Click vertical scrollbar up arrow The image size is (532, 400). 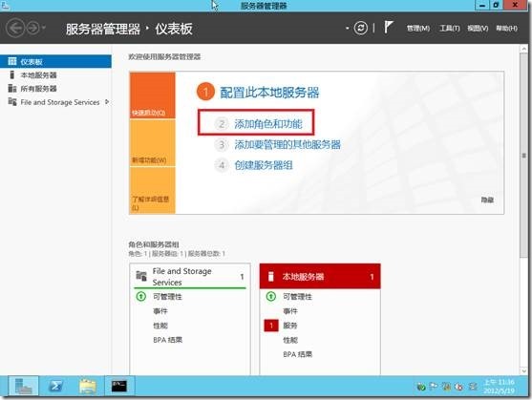[x=523, y=49]
